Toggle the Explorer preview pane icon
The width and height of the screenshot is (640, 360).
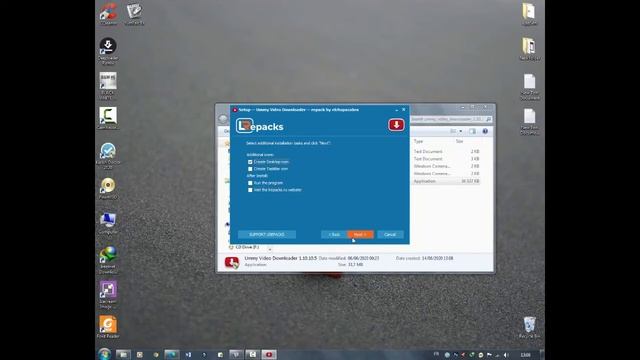[472, 131]
